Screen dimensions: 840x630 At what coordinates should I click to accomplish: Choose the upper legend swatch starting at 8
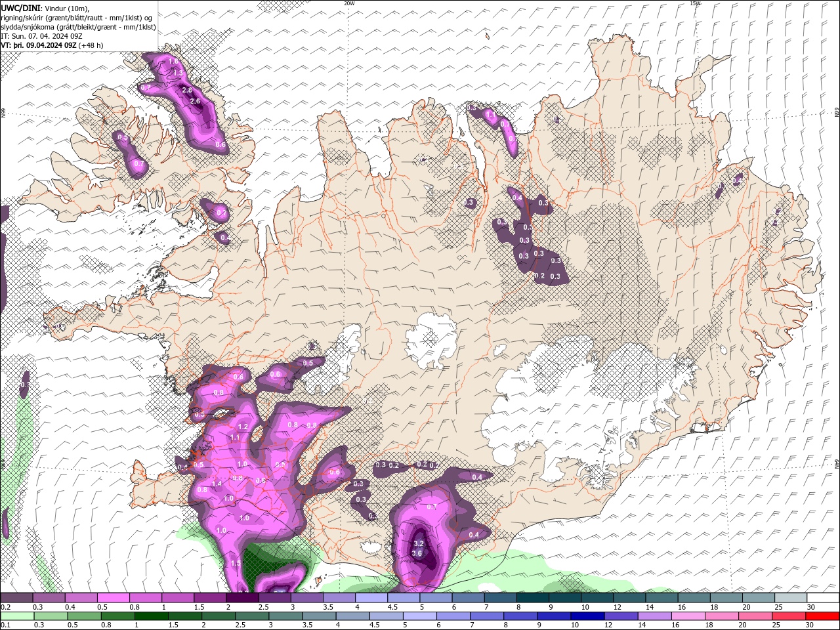pyautogui.click(x=533, y=598)
